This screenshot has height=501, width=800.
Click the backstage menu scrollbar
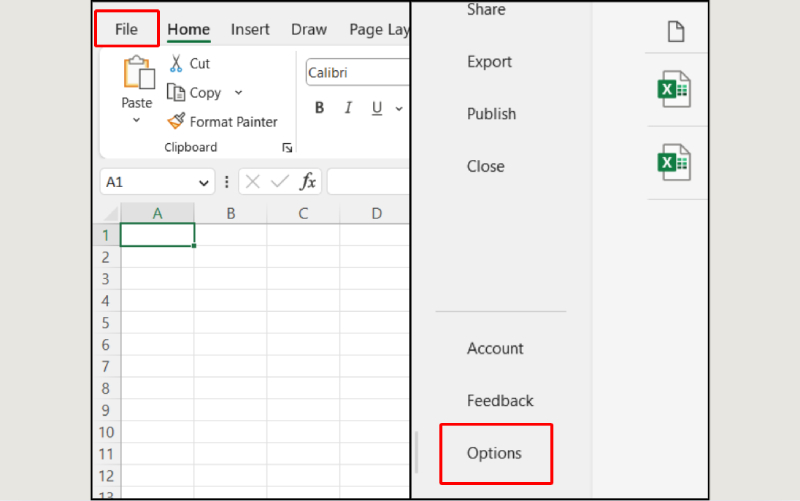pyautogui.click(x=417, y=452)
